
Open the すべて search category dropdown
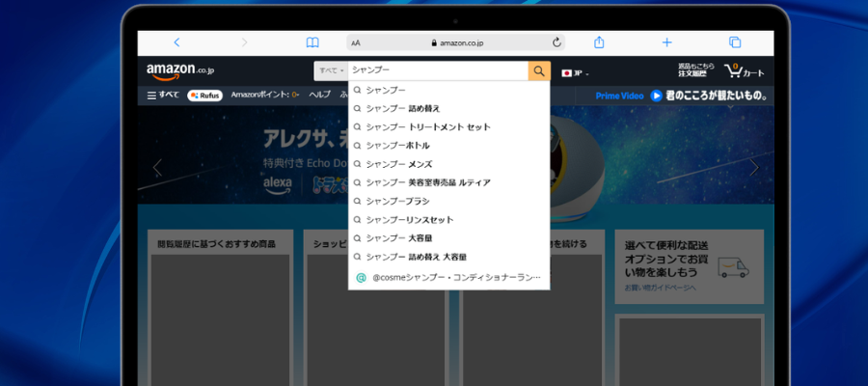tap(331, 70)
